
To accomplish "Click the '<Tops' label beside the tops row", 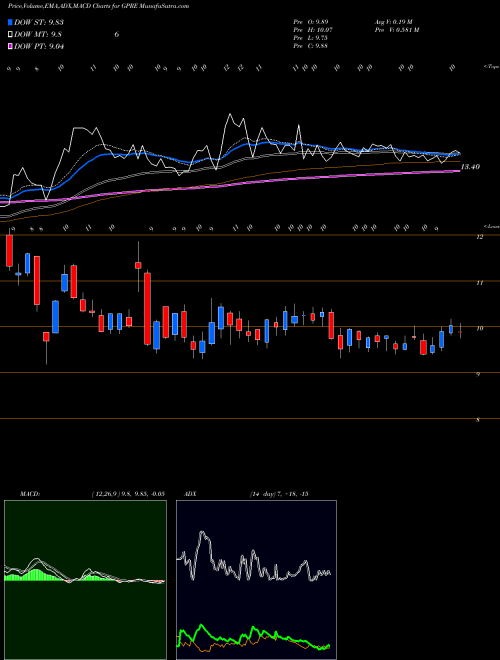I will tap(491, 67).
